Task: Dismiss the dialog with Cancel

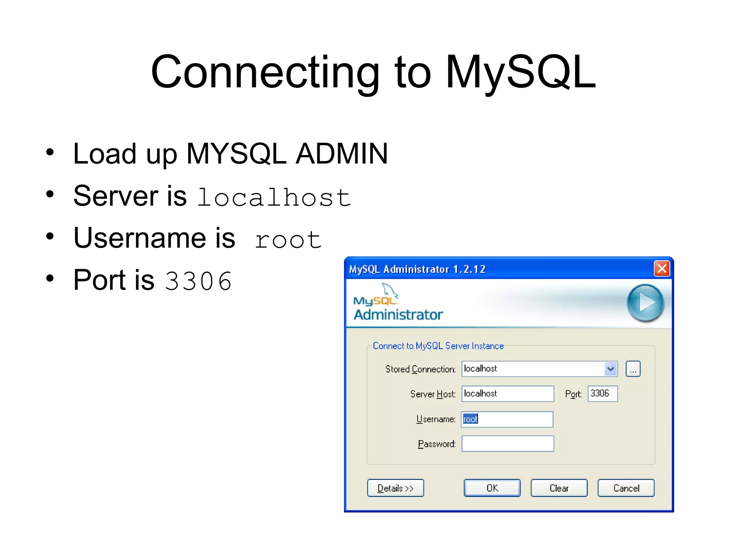Action: click(626, 488)
